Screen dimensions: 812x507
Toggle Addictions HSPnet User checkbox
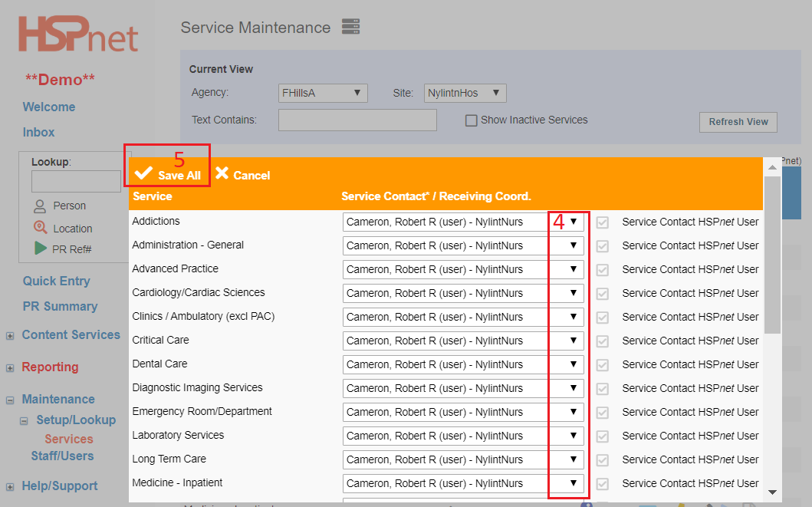coord(602,222)
